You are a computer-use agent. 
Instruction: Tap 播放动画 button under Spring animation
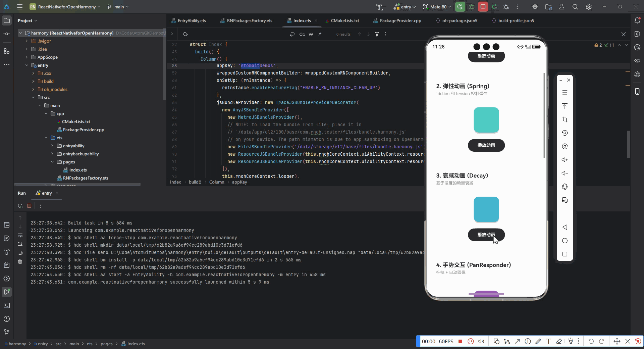coord(486,145)
